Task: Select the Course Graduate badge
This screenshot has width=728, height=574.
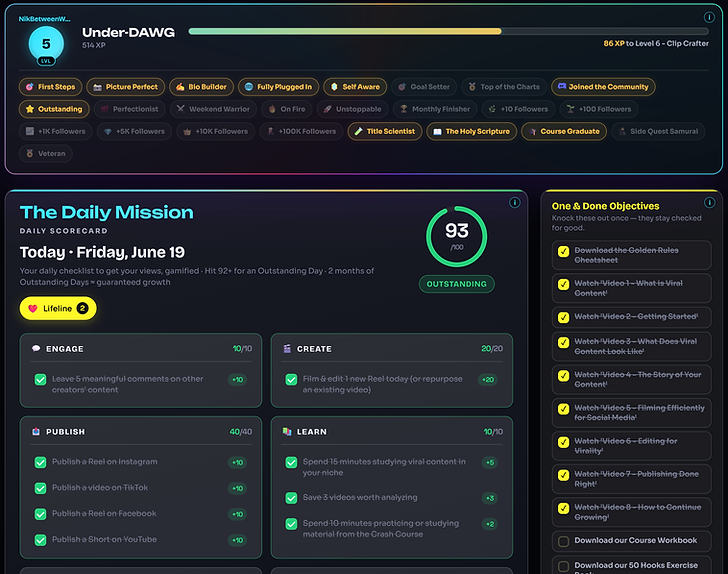Action: pyautogui.click(x=564, y=131)
